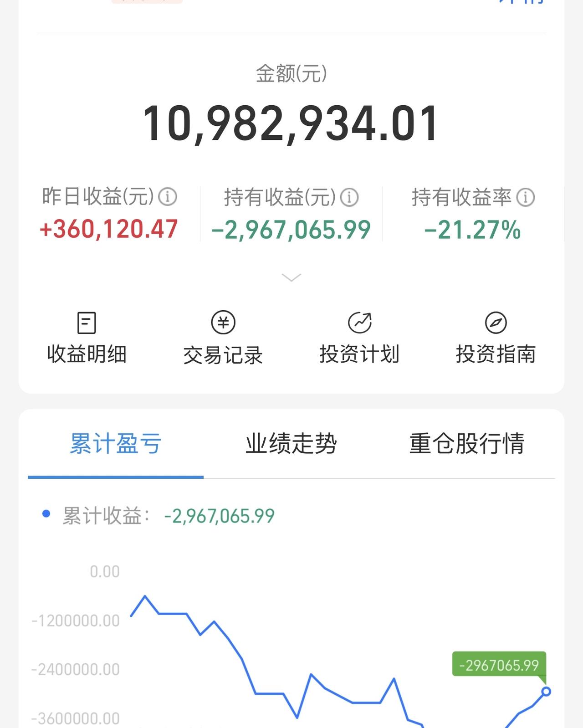Tap 交易记录 label
This screenshot has width=583, height=728.
coord(223,355)
